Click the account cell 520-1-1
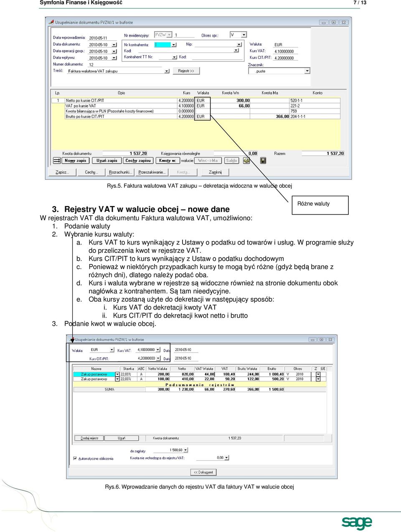Screen dimensions: 401x532 315,101
